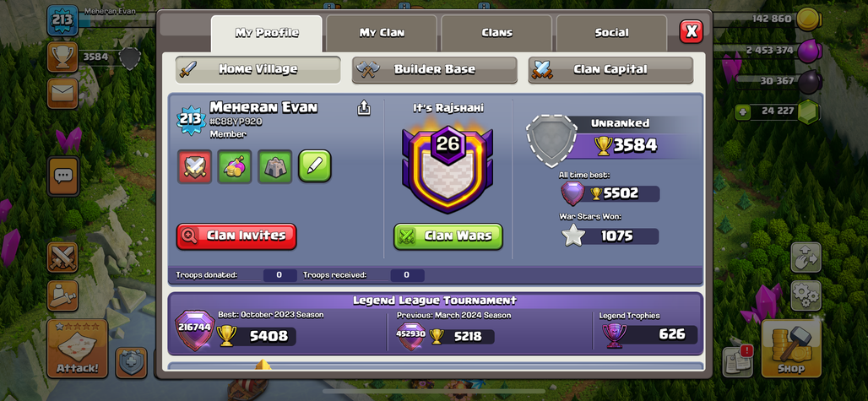
Task: Open the Shop button
Action: pos(791,349)
